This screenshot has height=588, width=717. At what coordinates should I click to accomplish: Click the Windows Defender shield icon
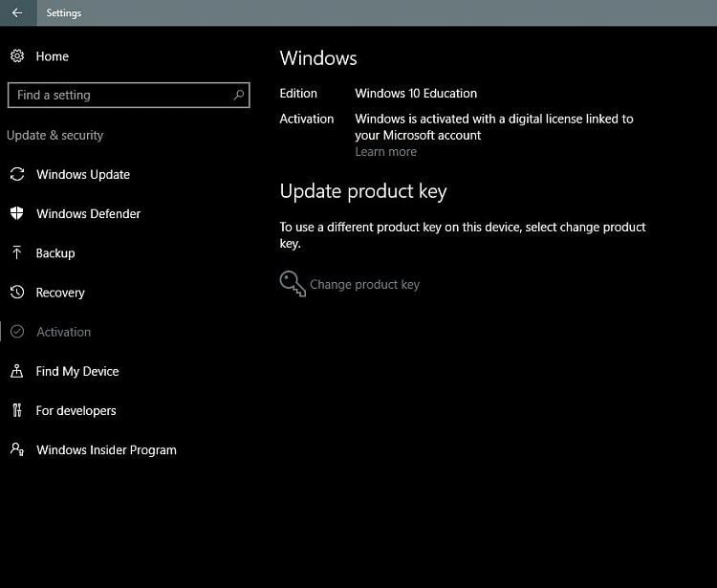pos(17,213)
